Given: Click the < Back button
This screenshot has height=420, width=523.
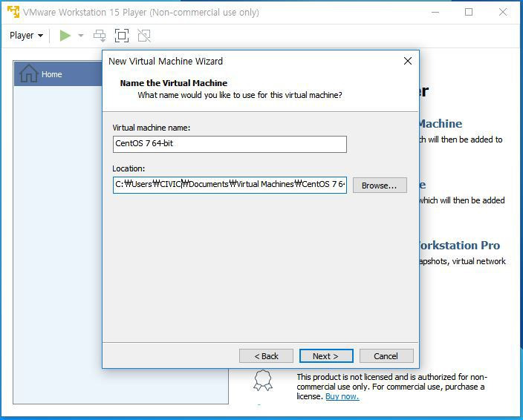Looking at the screenshot, I should 266,356.
